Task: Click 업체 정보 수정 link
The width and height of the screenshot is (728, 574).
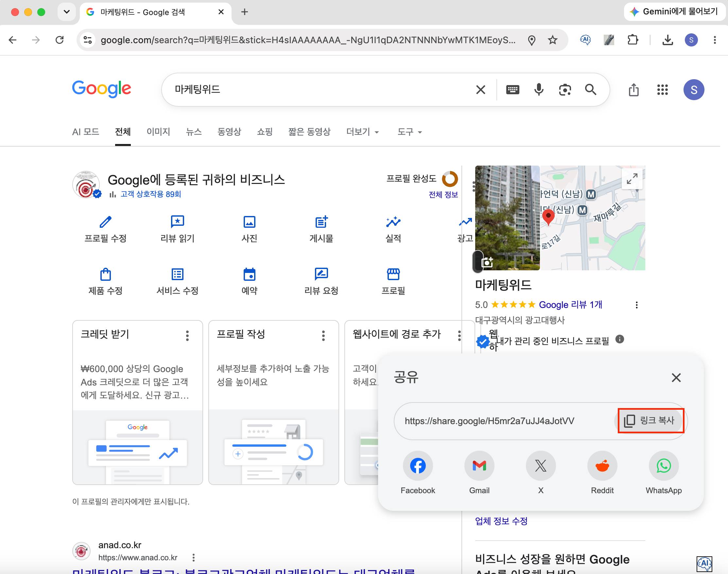Action: coord(501,521)
